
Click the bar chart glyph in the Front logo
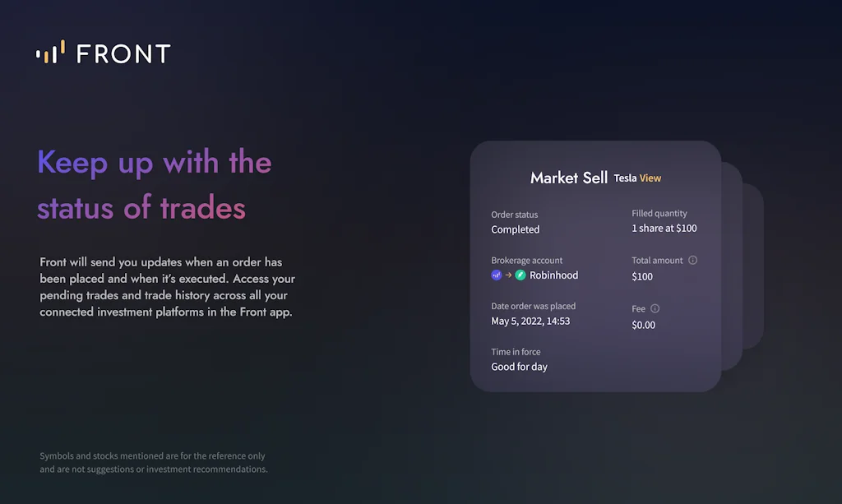[49, 53]
